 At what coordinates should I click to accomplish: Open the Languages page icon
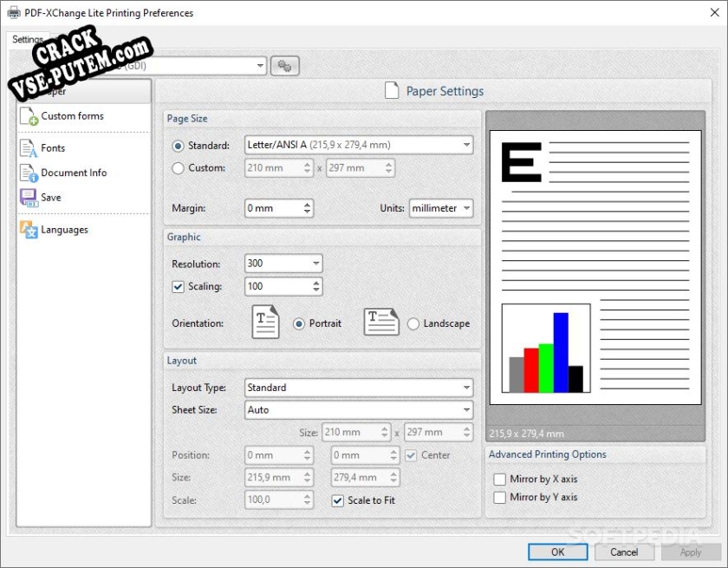29,230
